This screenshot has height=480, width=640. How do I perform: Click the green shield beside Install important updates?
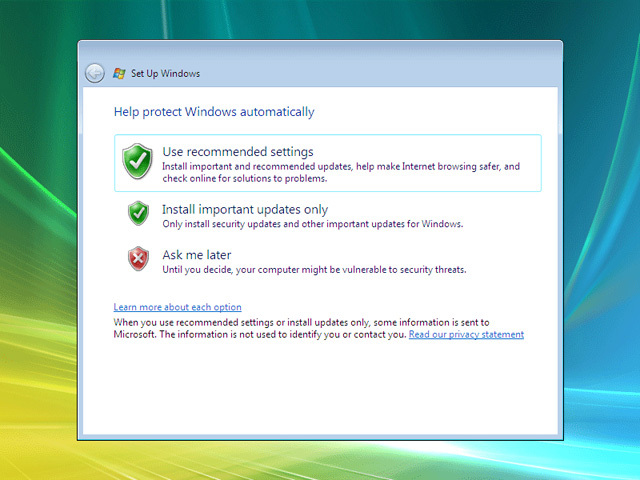click(x=138, y=213)
